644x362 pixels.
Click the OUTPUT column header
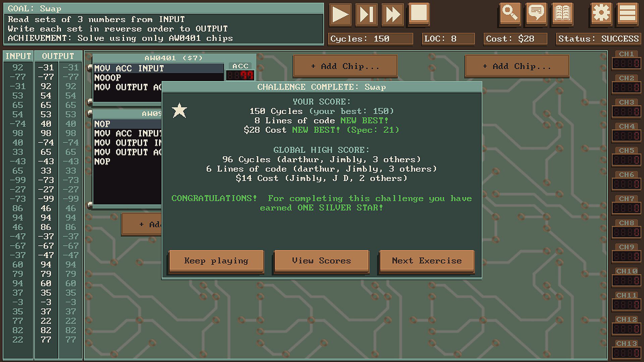click(x=58, y=56)
